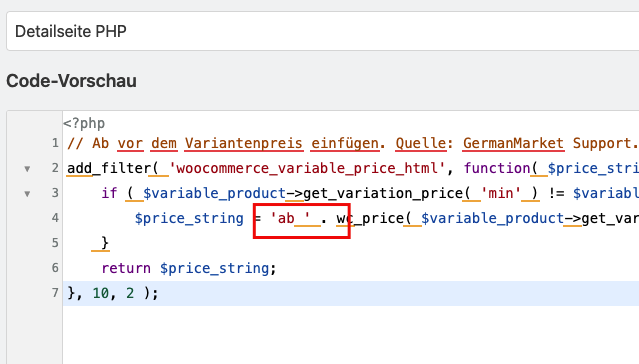Click the 'woocommerce_variable_price_html' string

[307, 168]
